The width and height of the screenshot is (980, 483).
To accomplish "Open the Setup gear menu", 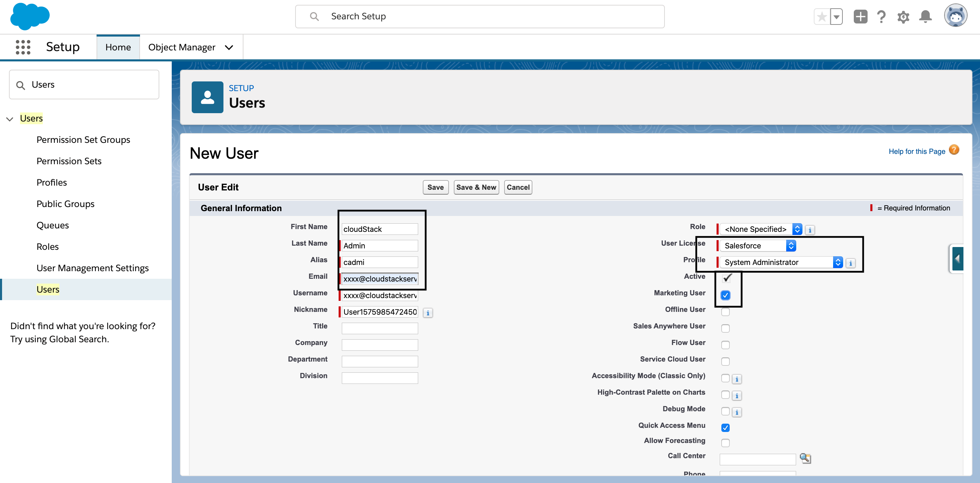I will [x=903, y=17].
